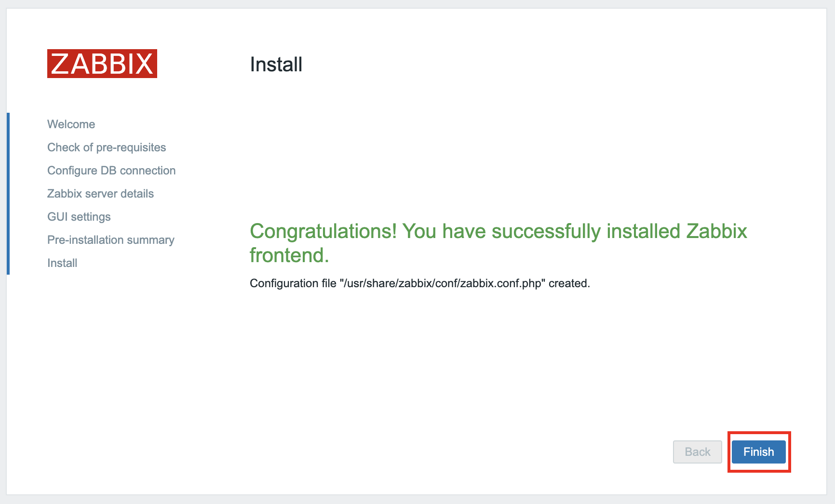
Task: Click the Install step in sidebar
Action: (62, 263)
